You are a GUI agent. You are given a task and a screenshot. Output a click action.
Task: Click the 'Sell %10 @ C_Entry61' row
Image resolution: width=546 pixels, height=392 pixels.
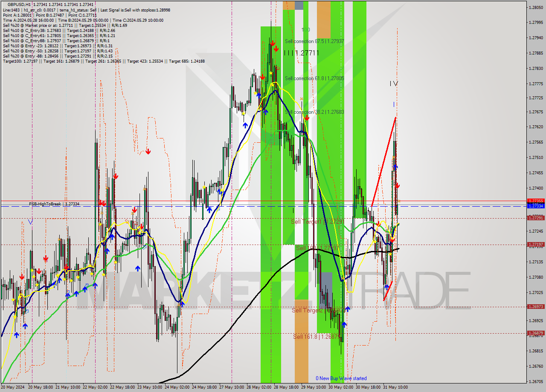(59, 35)
